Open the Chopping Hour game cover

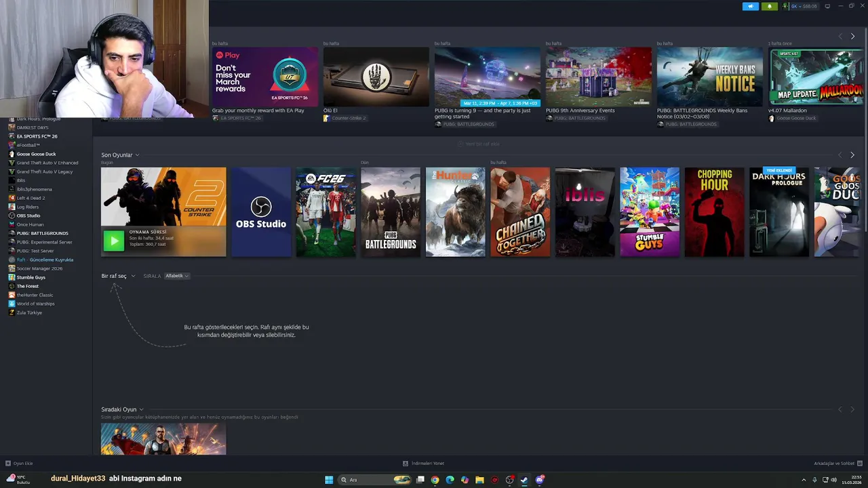[x=715, y=212]
